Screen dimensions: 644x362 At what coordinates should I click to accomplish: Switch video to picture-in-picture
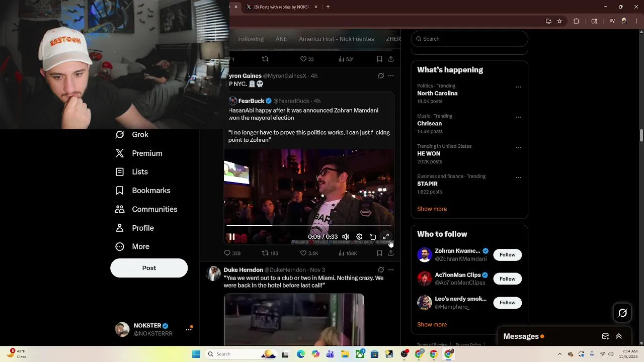(373, 237)
